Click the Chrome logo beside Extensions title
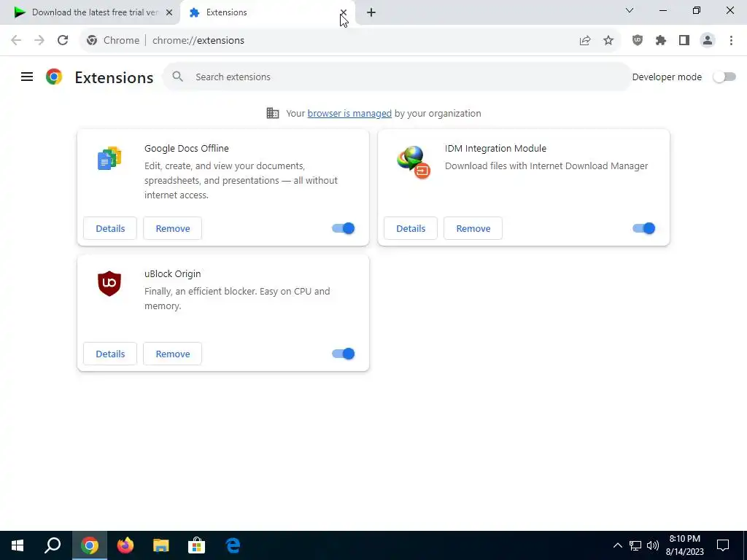 click(x=54, y=77)
